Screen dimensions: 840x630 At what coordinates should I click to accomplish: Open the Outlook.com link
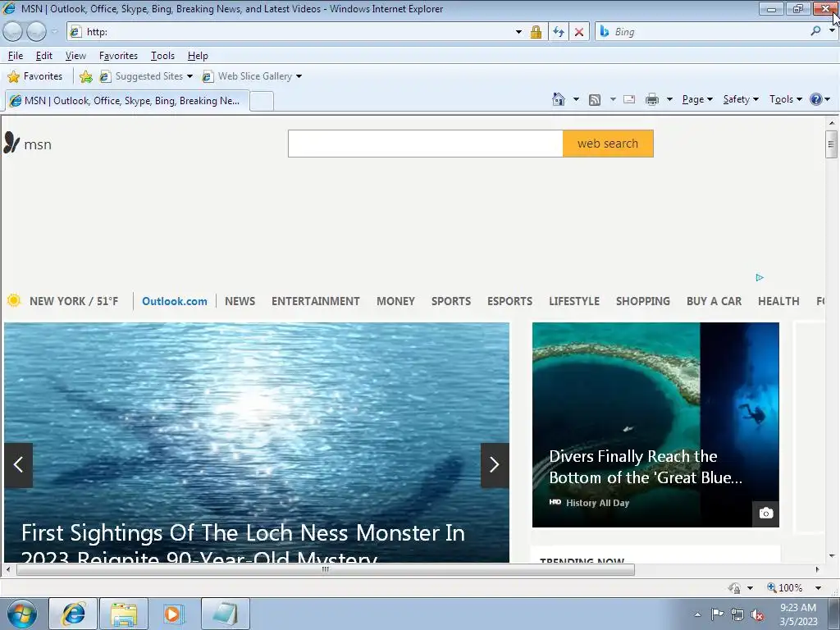[x=174, y=301]
